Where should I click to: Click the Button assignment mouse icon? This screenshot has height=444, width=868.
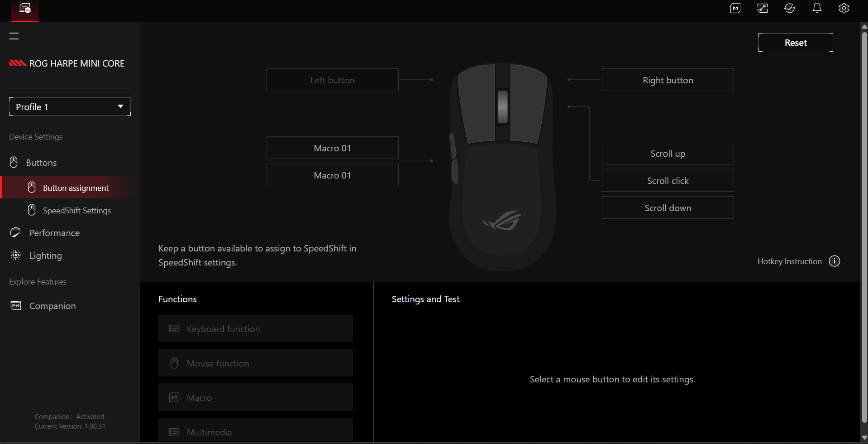[x=32, y=187]
